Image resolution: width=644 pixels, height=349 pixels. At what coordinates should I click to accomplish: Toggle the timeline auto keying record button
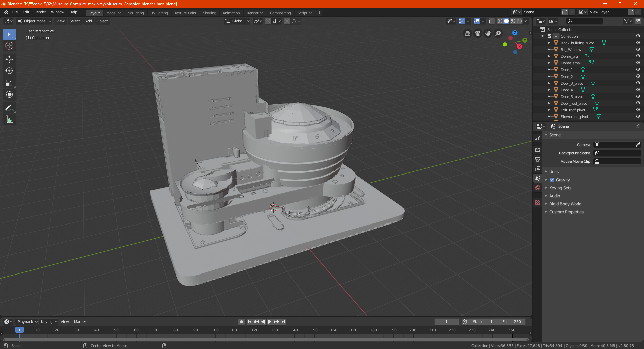[241, 322]
